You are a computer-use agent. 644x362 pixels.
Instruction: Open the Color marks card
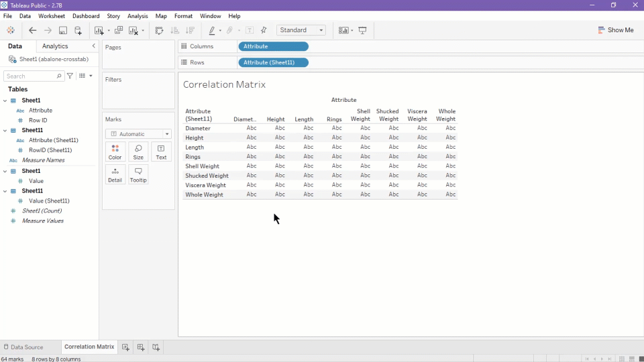click(x=115, y=152)
